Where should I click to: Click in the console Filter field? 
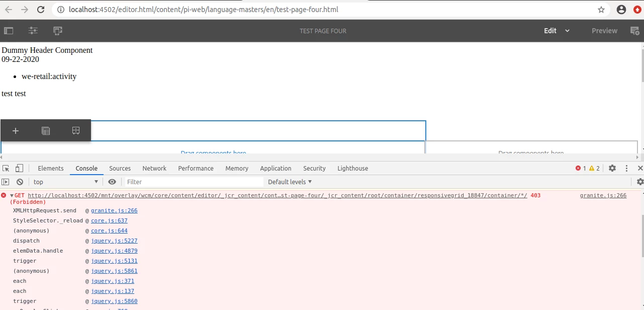point(194,182)
